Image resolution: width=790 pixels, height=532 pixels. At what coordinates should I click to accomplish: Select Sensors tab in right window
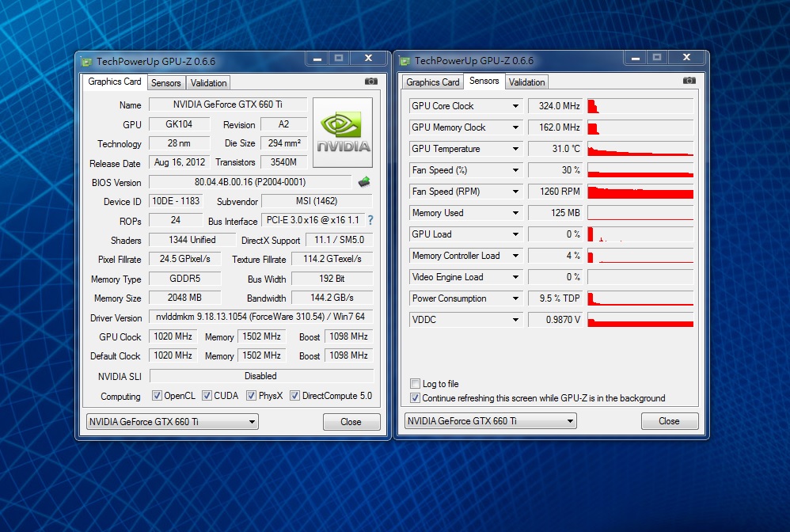pyautogui.click(x=484, y=81)
